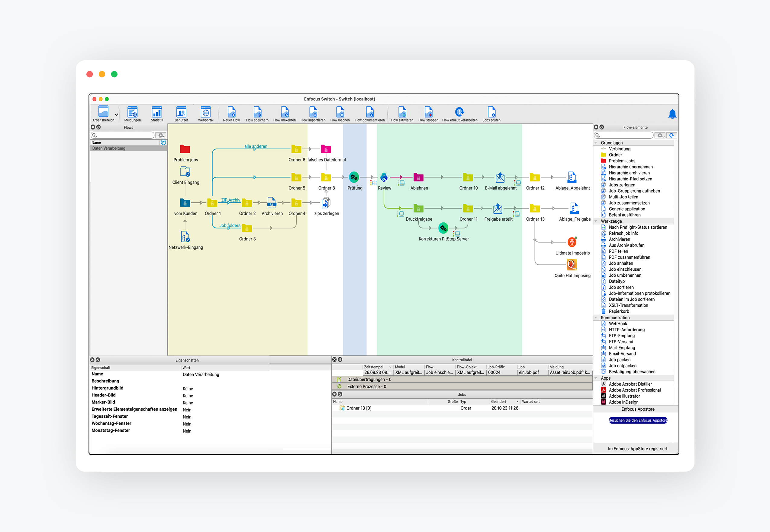Select Adobe Illustrator in Apps list
The height and width of the screenshot is (532, 770).
(624, 396)
